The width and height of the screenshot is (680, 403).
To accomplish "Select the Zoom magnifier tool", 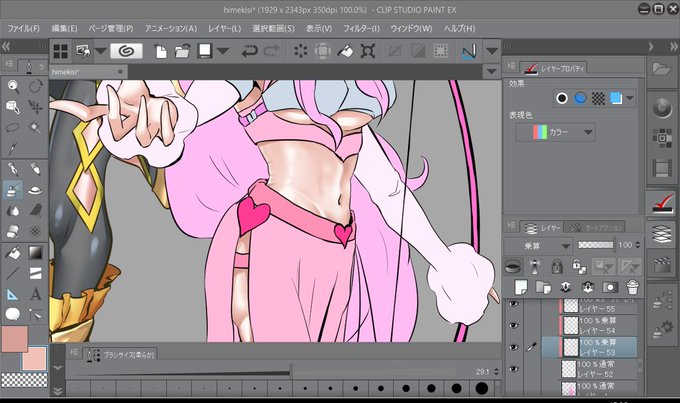I will coord(13,86).
